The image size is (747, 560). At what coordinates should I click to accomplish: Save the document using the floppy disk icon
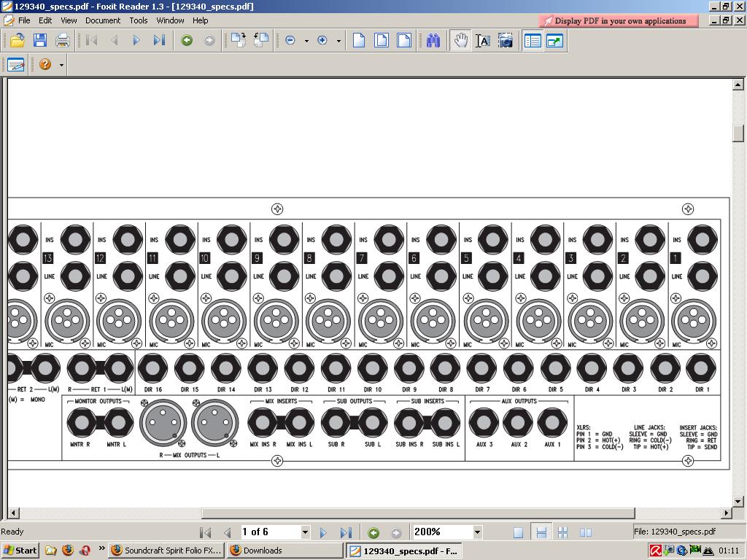click(x=40, y=41)
